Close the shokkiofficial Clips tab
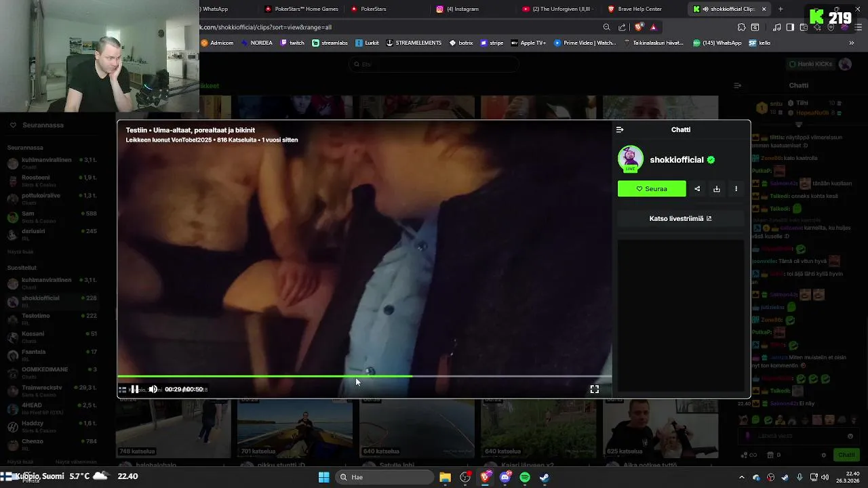 764,9
